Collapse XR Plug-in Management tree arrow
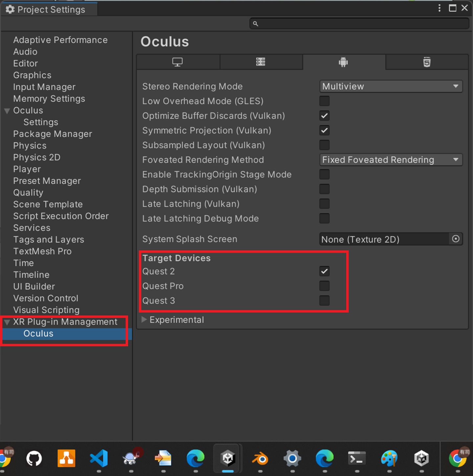Screen dimensions: 473x476 [7, 322]
